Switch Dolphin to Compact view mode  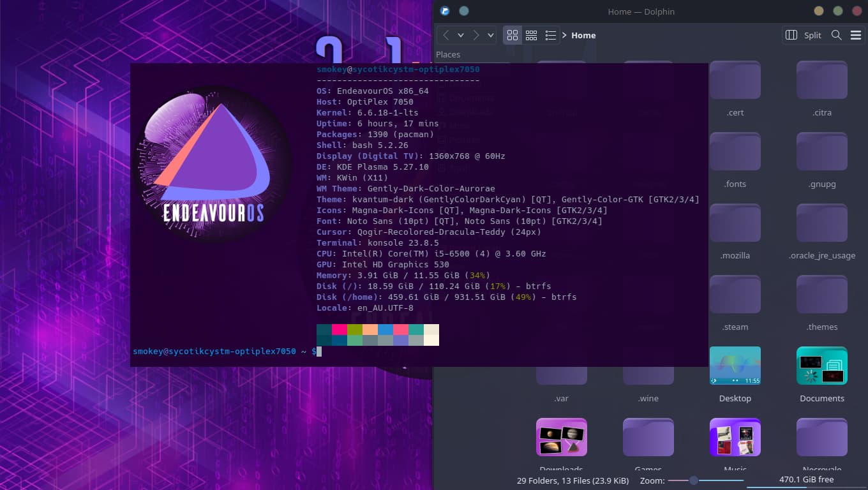pos(531,35)
